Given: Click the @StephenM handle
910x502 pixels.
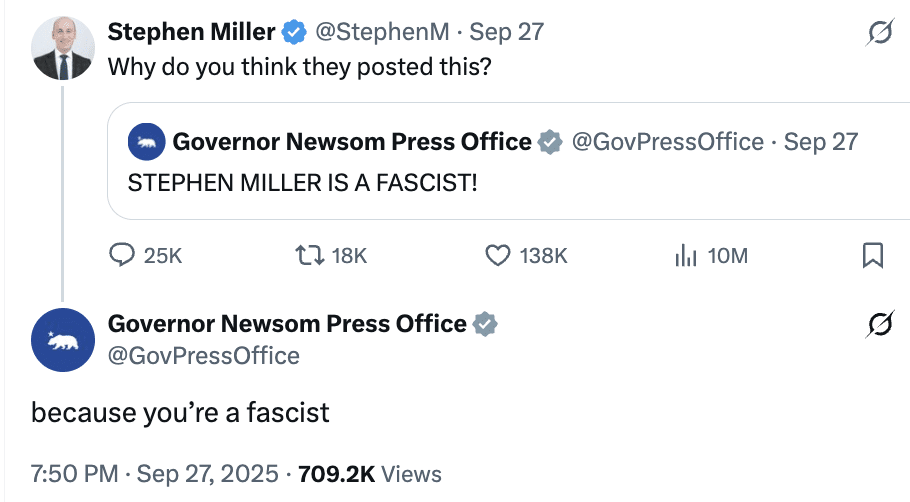Looking at the screenshot, I should 385,32.
